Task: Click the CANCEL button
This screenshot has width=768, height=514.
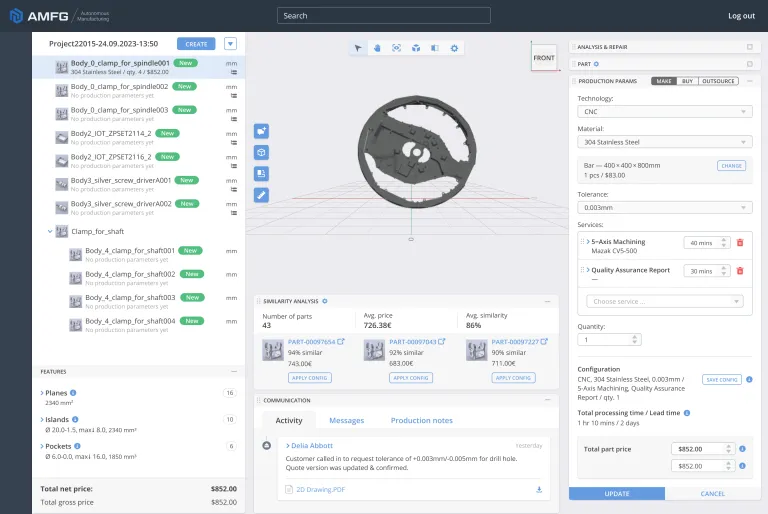Action: click(x=712, y=493)
